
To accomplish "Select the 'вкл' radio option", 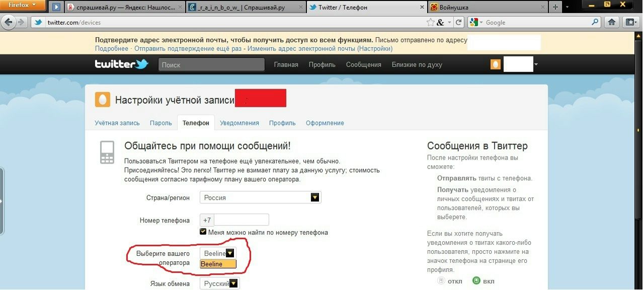I will tap(476, 281).
